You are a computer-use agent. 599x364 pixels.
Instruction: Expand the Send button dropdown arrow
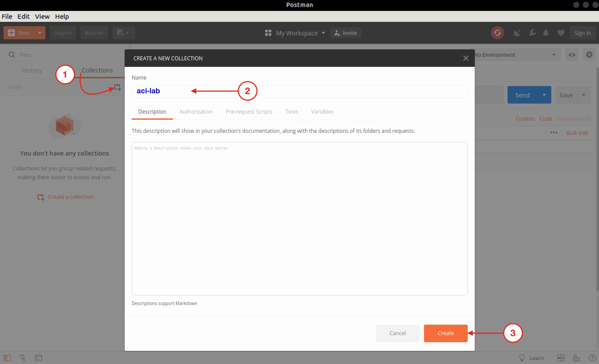544,95
